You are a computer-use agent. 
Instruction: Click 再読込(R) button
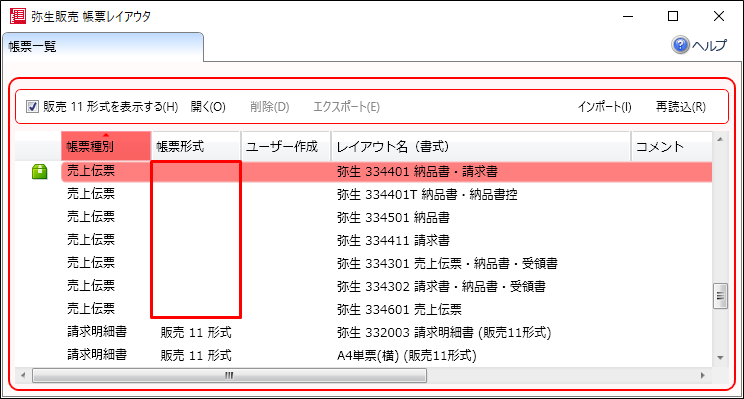pyautogui.click(x=680, y=107)
